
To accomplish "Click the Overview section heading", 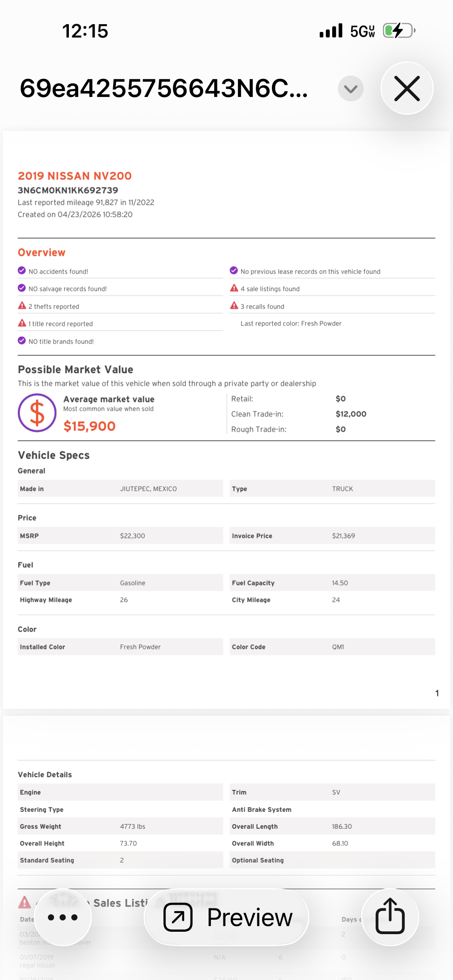I will pos(41,252).
